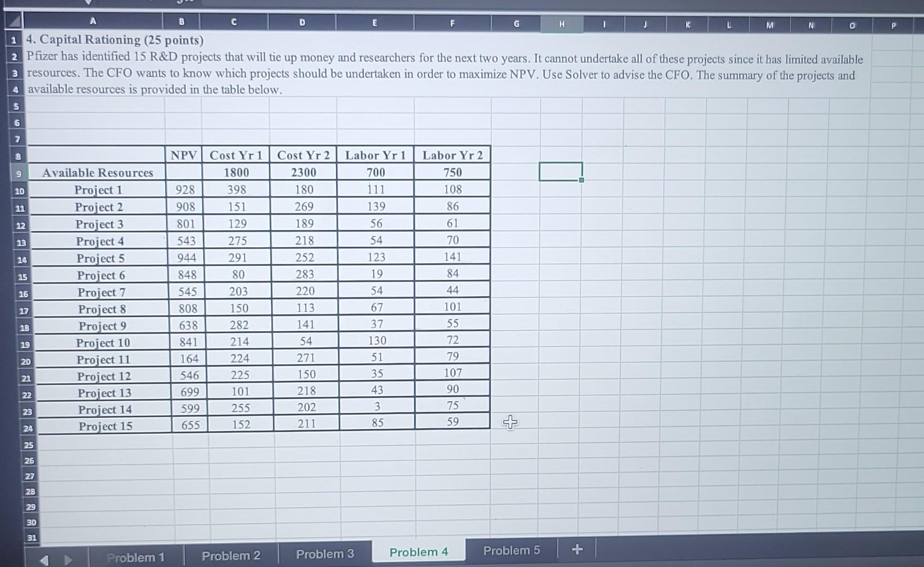Select Project 4 Cost Yr 1 value 275

[237, 240]
